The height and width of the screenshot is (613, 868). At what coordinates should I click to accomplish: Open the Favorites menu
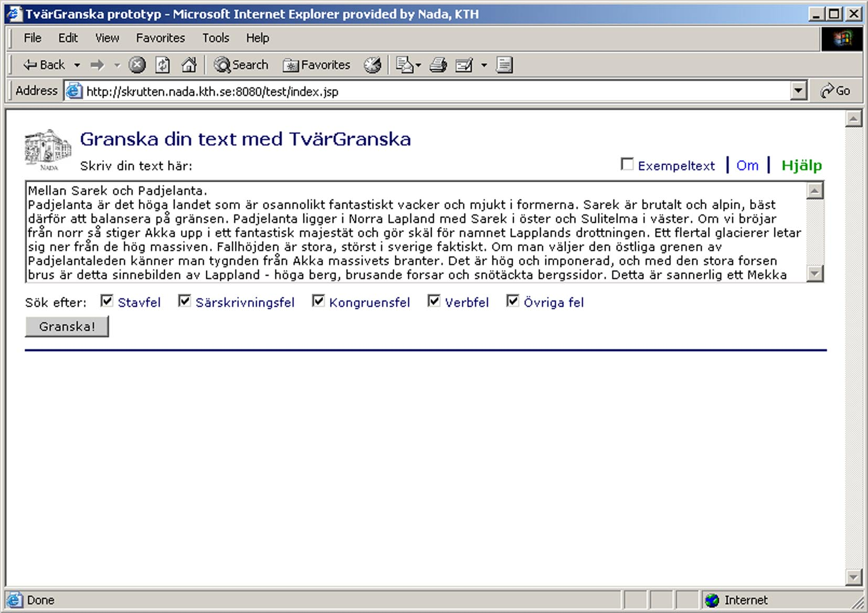[161, 38]
